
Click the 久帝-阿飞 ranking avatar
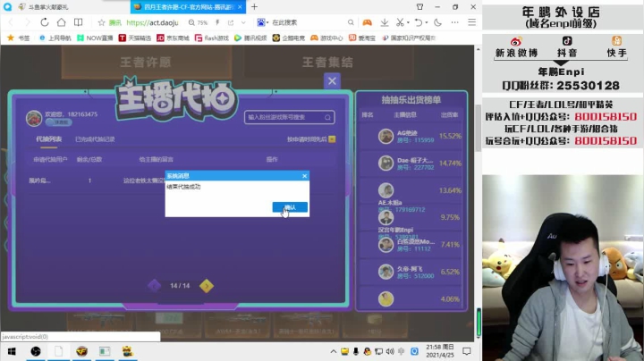point(386,272)
